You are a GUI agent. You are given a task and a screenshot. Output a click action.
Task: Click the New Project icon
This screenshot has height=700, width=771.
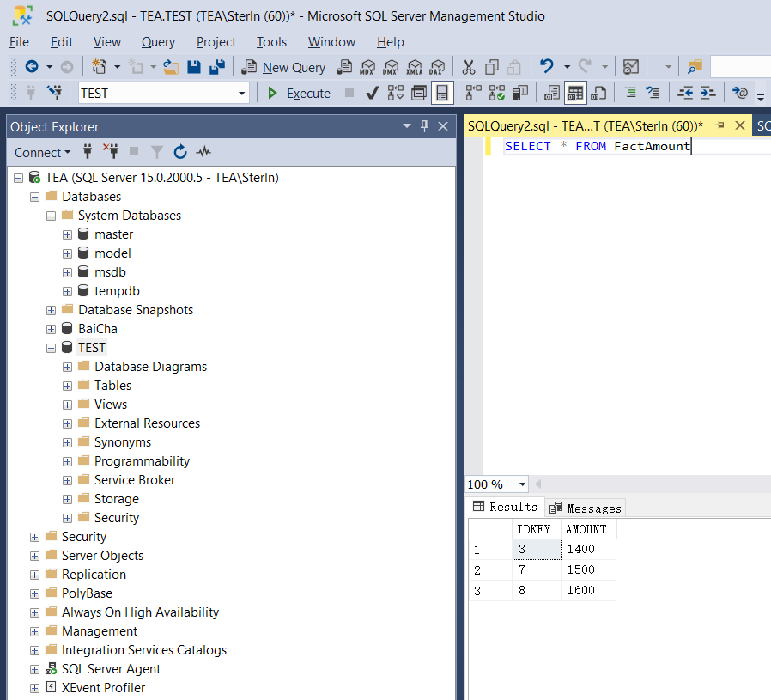tap(99, 66)
